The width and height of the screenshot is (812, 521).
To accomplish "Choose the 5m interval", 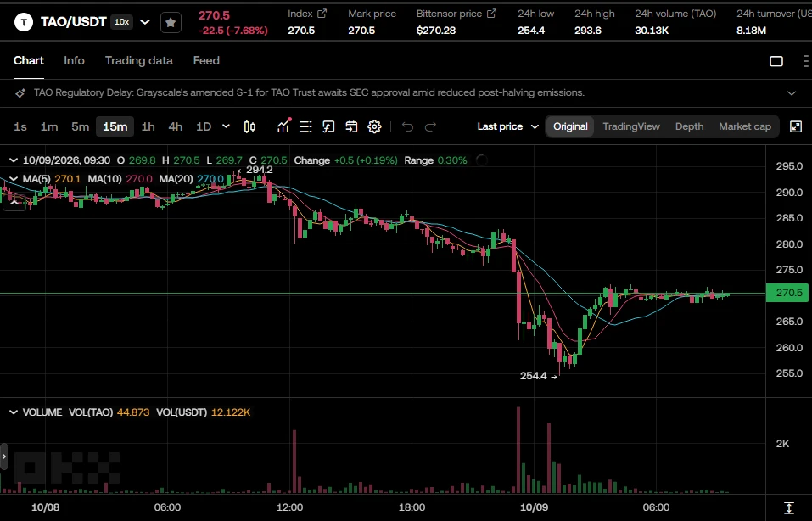I will coord(81,127).
